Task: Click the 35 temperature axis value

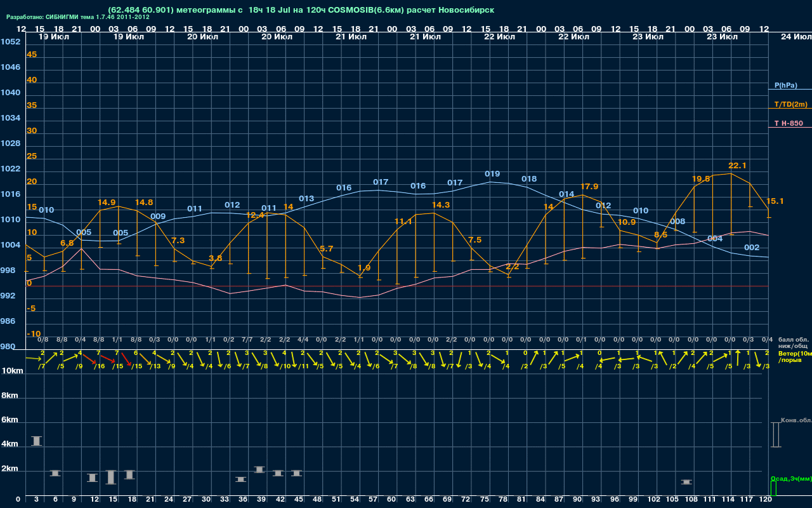Action: 32,105
